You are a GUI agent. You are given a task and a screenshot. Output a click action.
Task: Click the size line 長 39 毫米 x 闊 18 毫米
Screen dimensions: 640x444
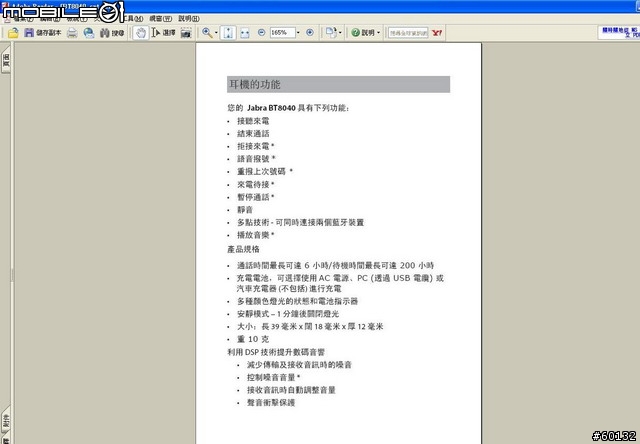pyautogui.click(x=310, y=326)
